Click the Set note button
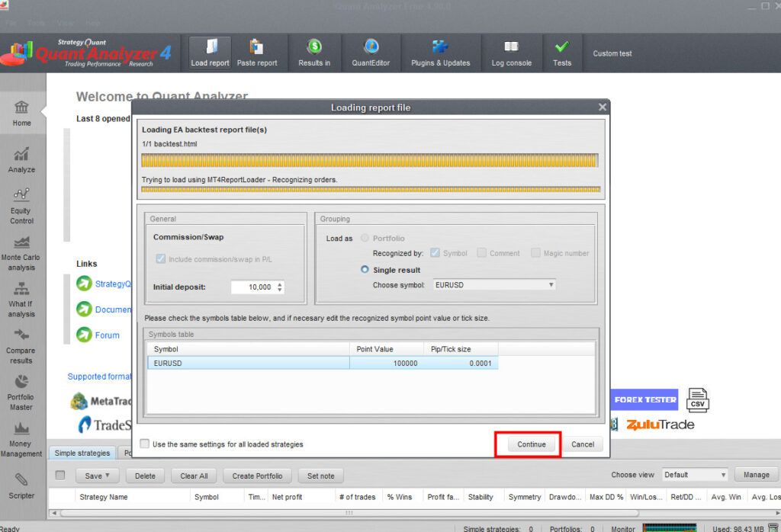The width and height of the screenshot is (781, 532). [x=321, y=476]
